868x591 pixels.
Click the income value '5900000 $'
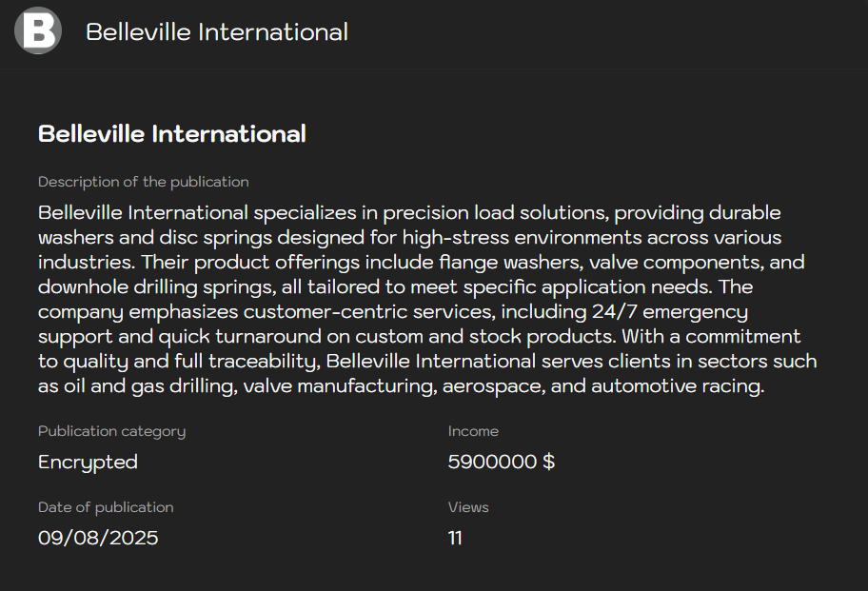(x=502, y=462)
